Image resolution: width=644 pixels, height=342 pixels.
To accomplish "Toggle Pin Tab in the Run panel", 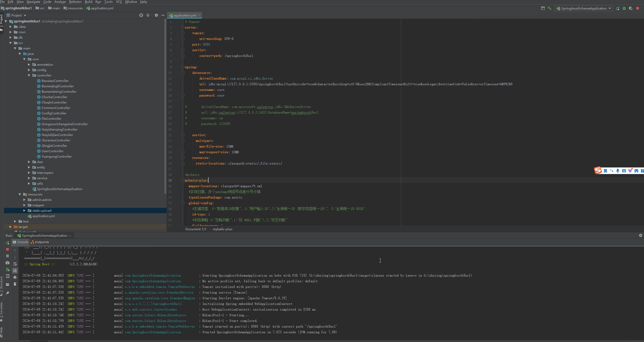I will 7,293.
